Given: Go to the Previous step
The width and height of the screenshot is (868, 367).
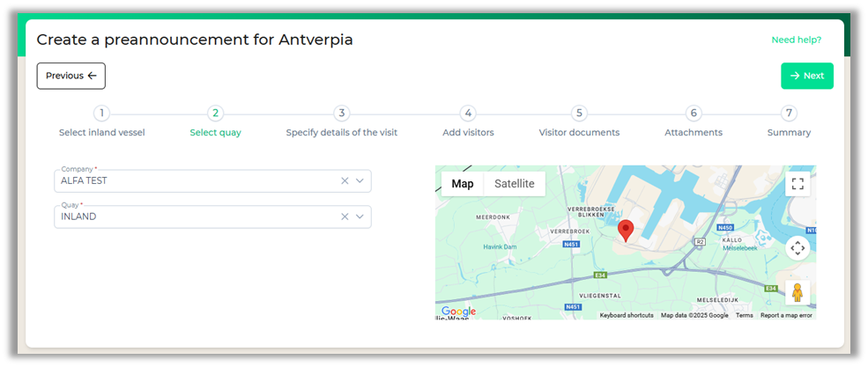Looking at the screenshot, I should (x=70, y=76).
